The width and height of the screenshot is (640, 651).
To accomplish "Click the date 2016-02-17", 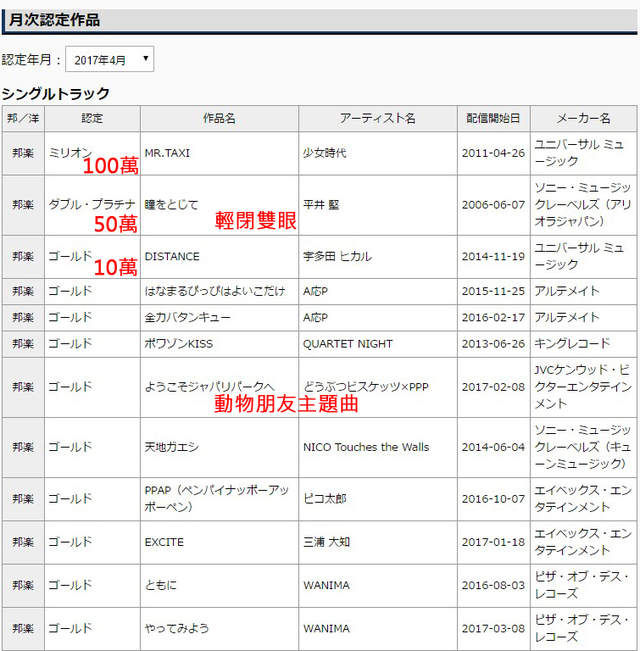I will coord(493,318).
